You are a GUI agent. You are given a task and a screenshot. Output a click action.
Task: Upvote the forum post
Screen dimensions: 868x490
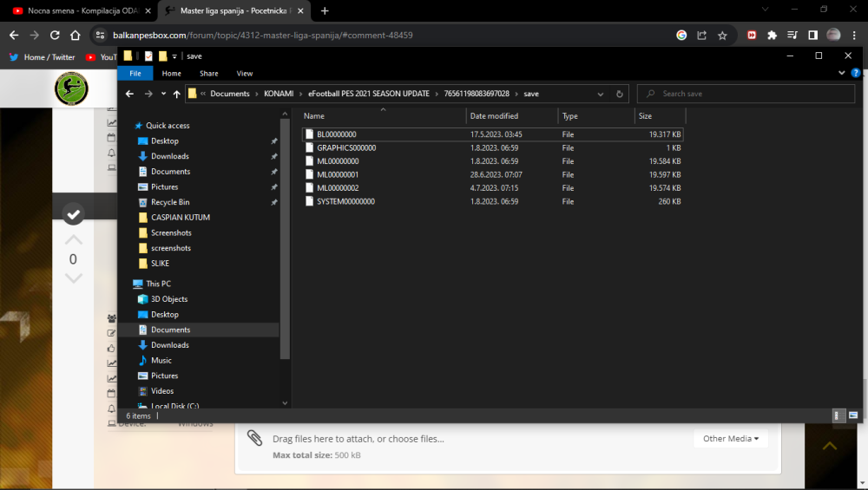[x=74, y=240]
